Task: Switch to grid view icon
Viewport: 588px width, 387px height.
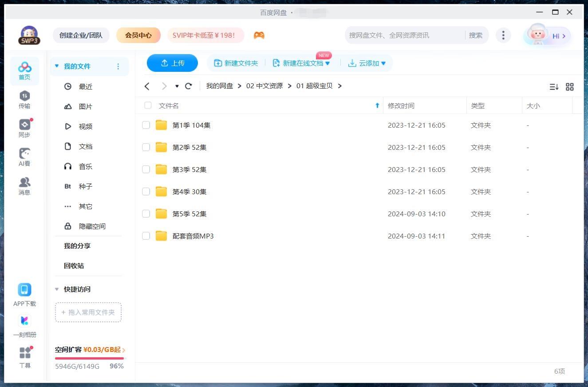Action: point(570,87)
